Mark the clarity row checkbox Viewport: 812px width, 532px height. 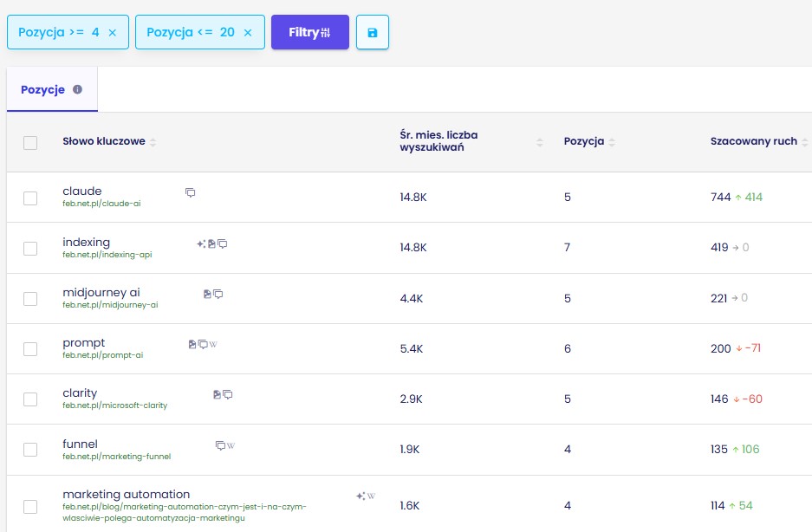pos(30,399)
